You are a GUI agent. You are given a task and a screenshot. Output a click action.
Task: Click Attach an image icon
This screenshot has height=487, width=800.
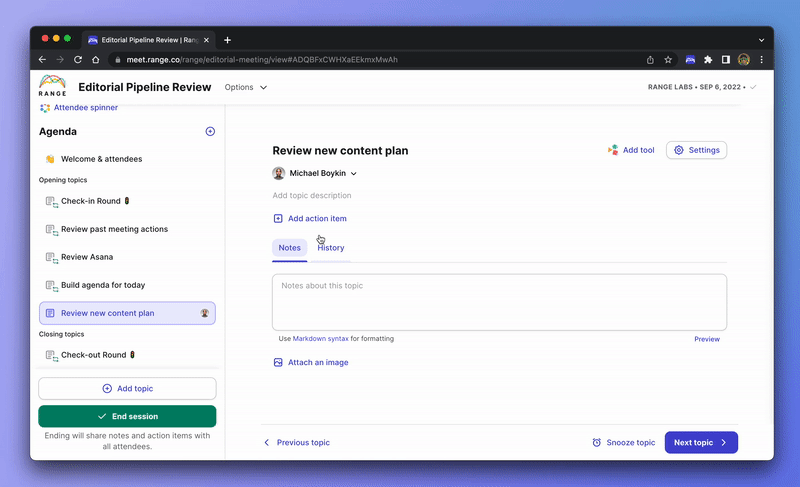[278, 363]
